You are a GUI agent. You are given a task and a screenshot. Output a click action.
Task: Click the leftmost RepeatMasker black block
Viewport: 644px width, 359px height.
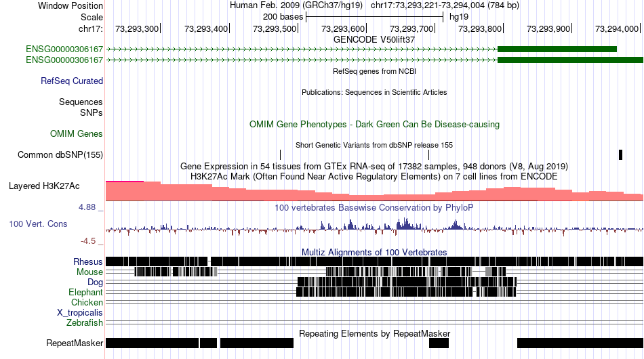152,343
